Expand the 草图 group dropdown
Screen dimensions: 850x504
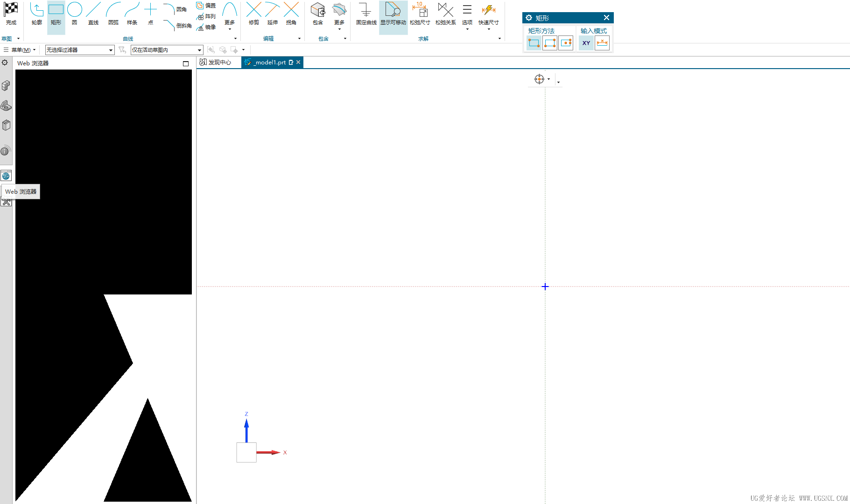[18, 39]
